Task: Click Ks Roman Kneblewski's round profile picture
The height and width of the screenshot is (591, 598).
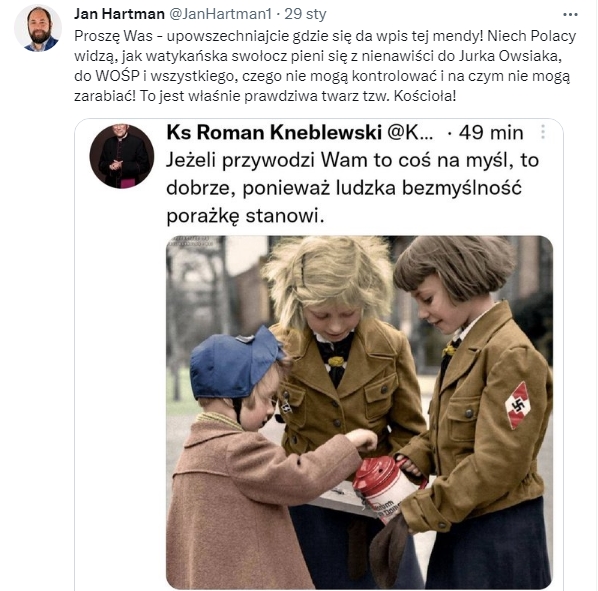Action: [122, 156]
